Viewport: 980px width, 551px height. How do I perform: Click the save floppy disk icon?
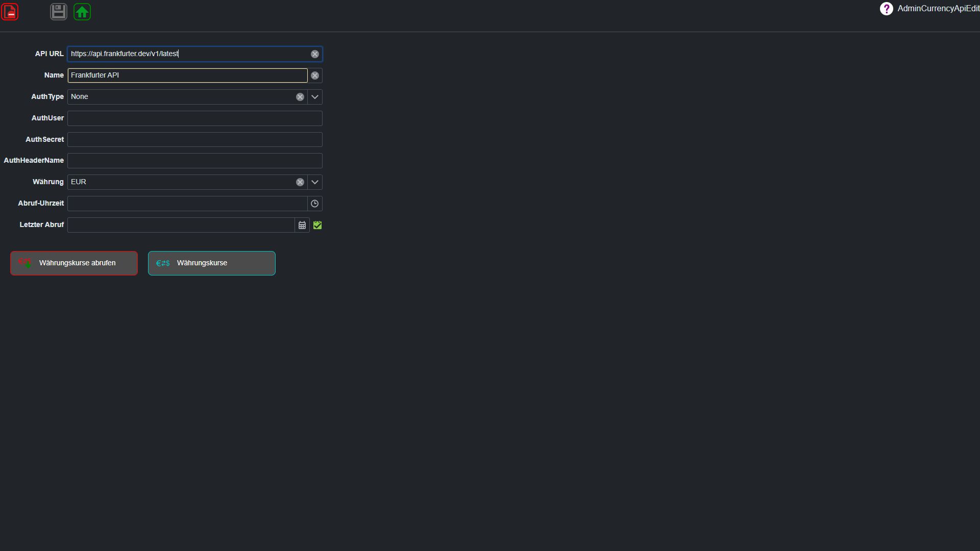coord(59,12)
